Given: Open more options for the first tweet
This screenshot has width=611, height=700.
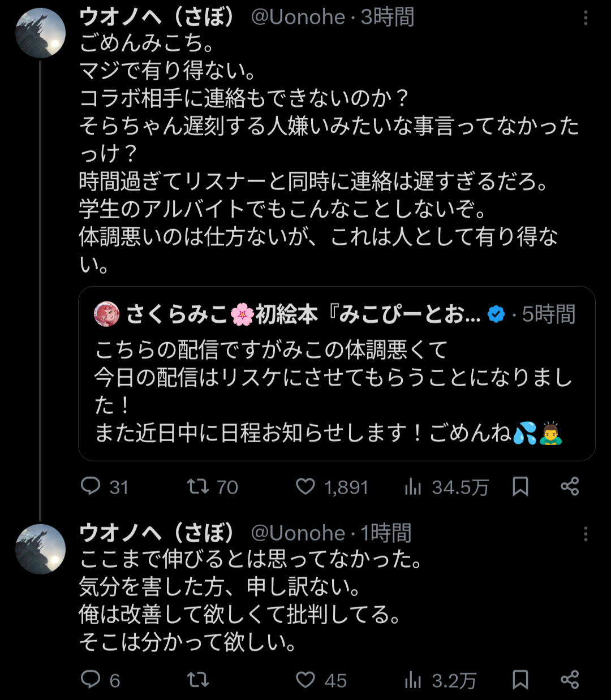Looking at the screenshot, I should (x=586, y=19).
